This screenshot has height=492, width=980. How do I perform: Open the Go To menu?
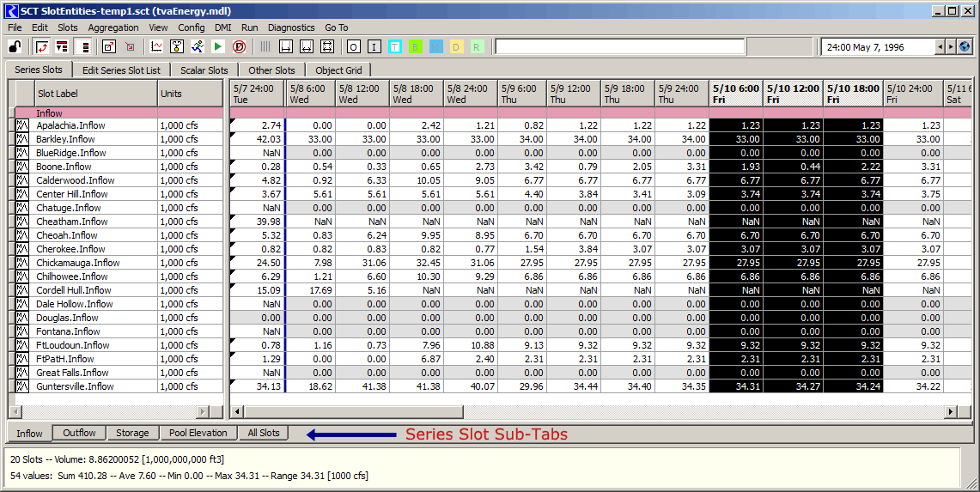tap(336, 27)
